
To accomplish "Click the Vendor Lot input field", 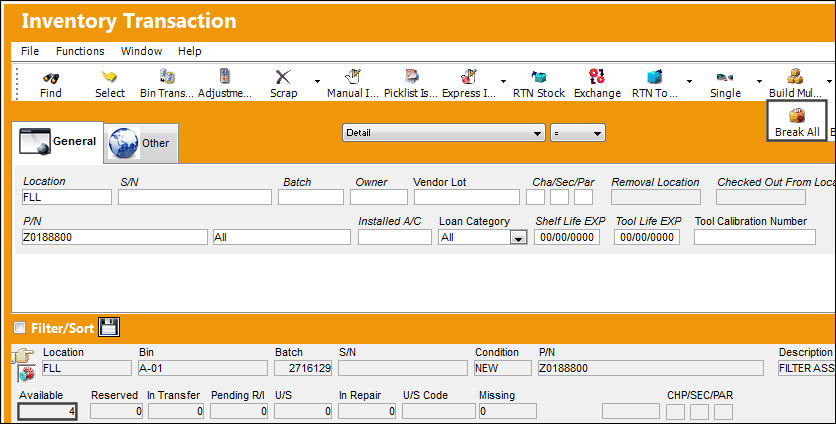I will coord(467,197).
